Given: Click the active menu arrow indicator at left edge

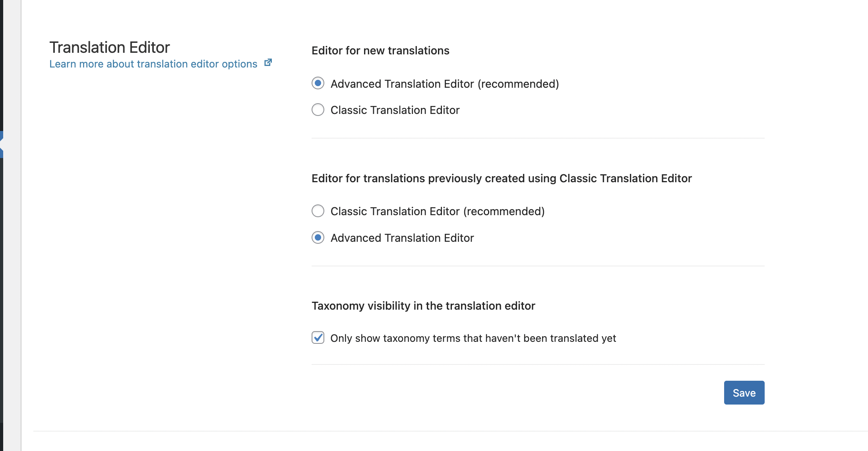Looking at the screenshot, I should 1,145.
